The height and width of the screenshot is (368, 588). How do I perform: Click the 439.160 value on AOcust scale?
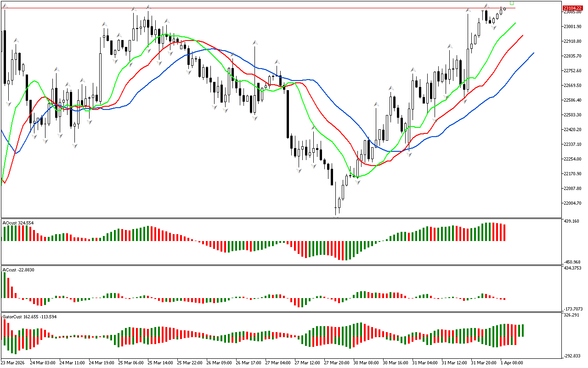coord(571,221)
